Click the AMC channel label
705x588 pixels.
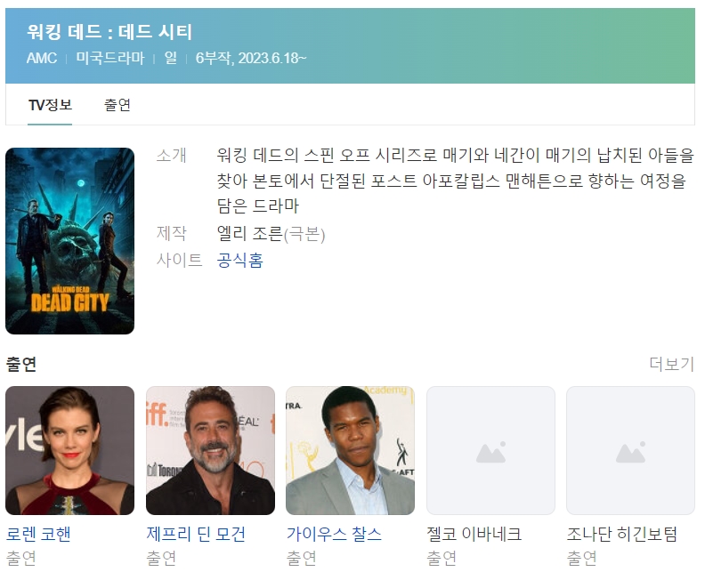[42, 58]
